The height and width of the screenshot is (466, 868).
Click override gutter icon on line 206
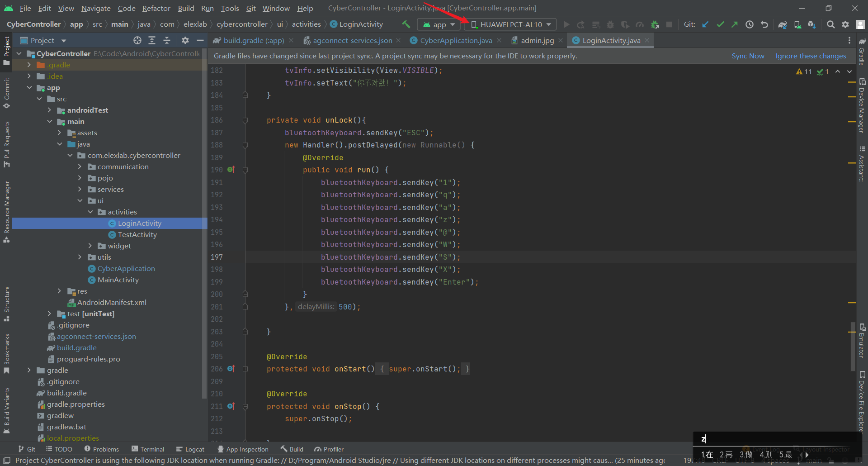[x=231, y=369]
